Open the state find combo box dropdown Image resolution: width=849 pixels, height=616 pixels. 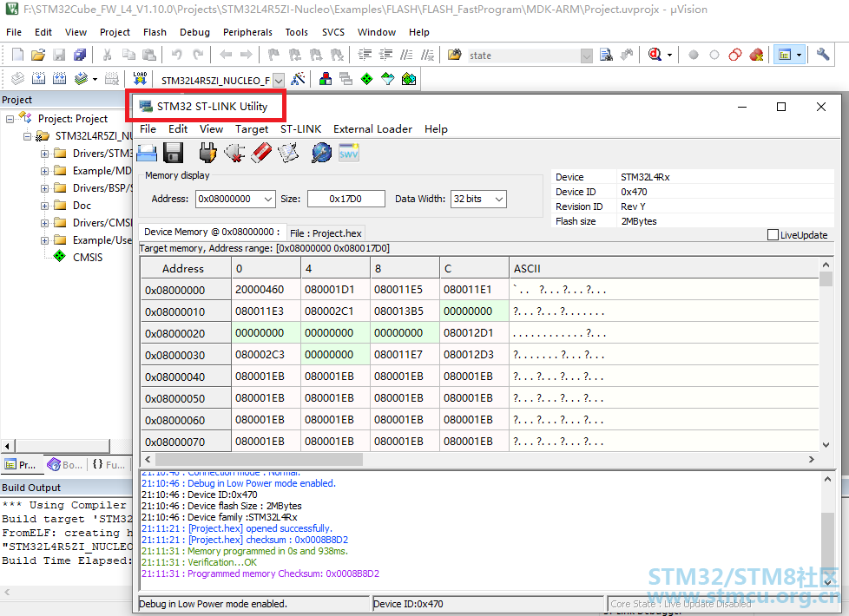[586, 56]
